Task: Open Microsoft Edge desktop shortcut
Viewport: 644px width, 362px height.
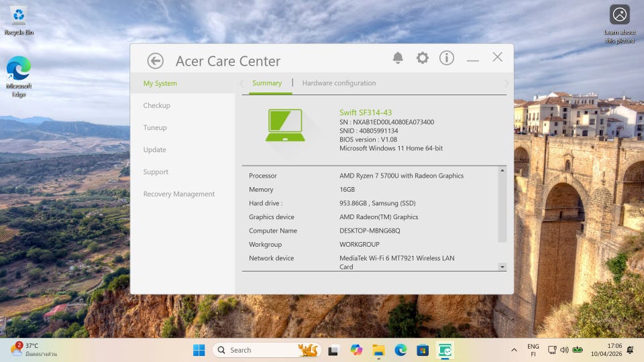Action: (x=19, y=76)
